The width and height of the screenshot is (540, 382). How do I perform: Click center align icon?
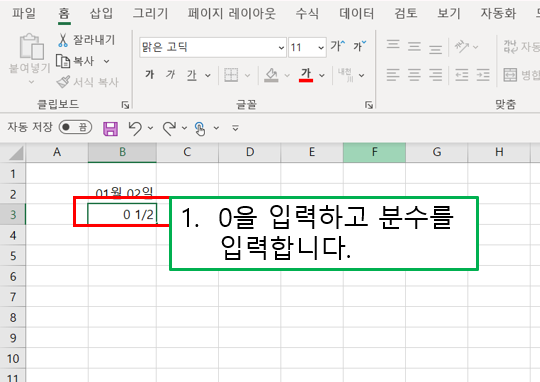click(414, 75)
